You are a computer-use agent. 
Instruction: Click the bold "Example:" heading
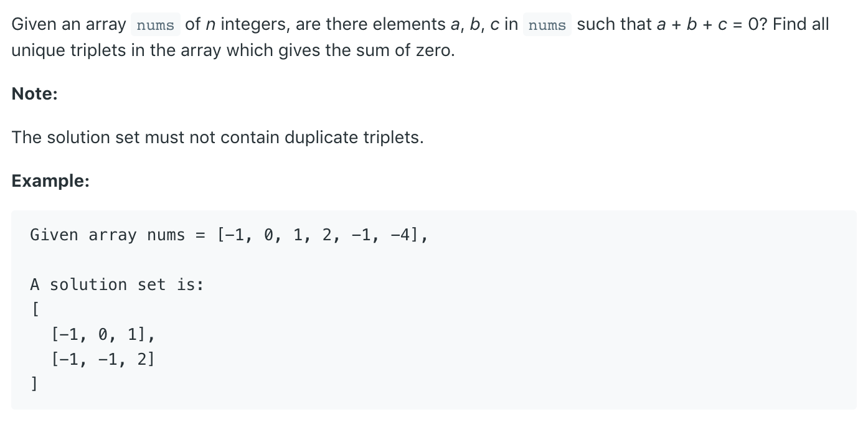(x=50, y=181)
